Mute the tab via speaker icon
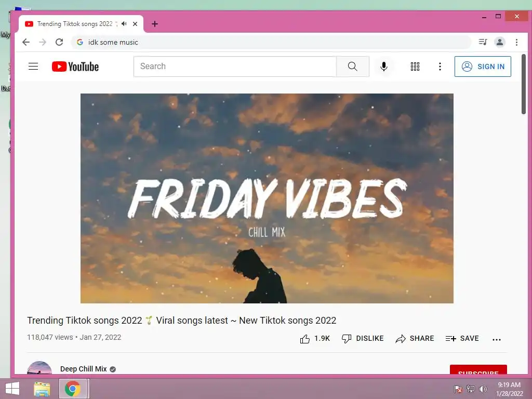The image size is (532, 399). pos(124,24)
